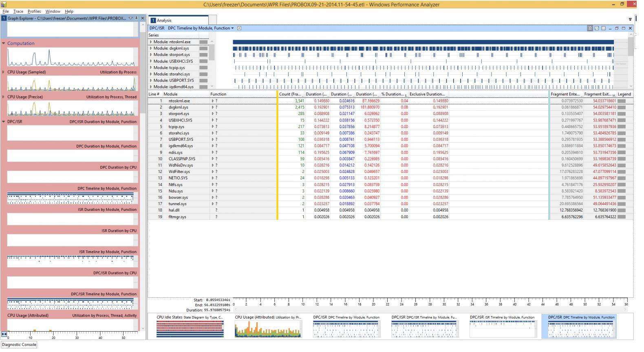Image resolution: width=644 pixels, height=352 pixels.
Task: Select the hal.dll table row
Action: coord(390,210)
